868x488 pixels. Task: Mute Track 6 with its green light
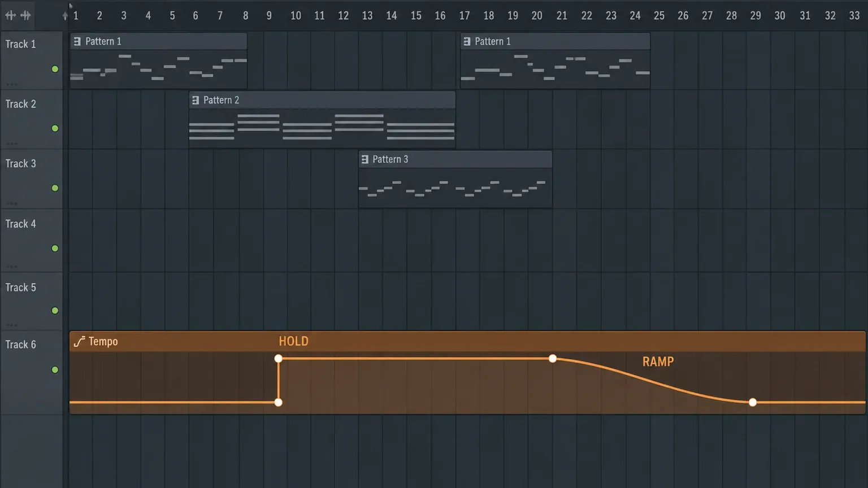tap(55, 370)
